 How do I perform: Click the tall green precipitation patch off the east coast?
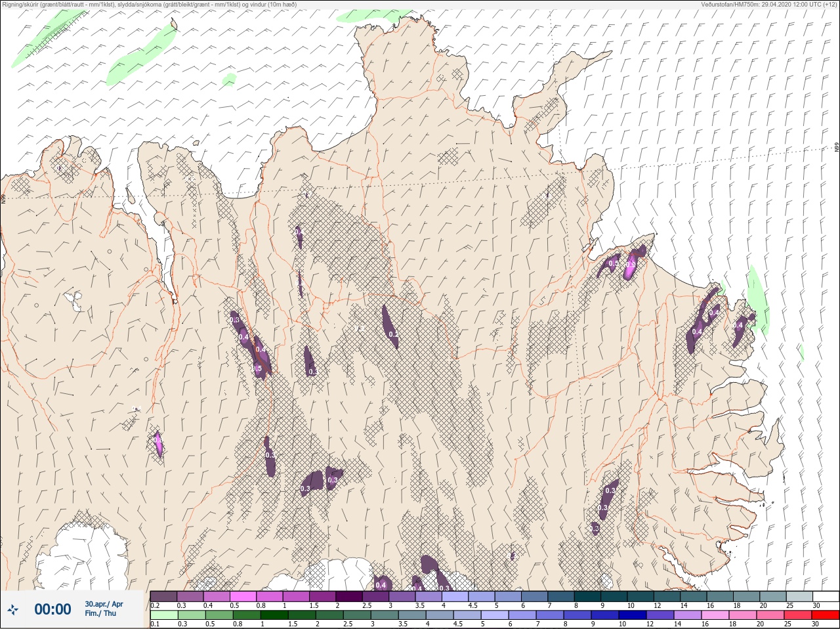(x=757, y=299)
